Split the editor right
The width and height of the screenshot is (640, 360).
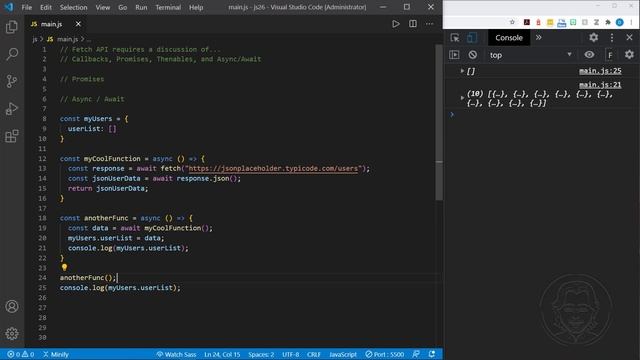pos(413,24)
